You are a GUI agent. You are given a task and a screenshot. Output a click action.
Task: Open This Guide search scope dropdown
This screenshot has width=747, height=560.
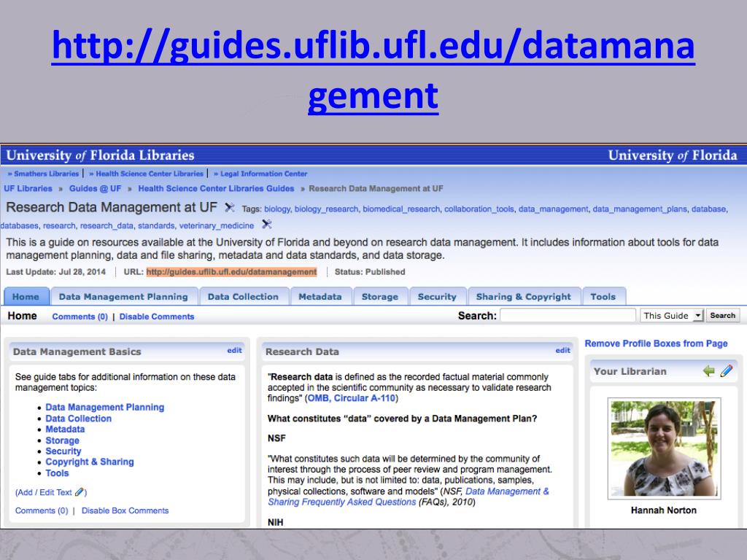672,315
